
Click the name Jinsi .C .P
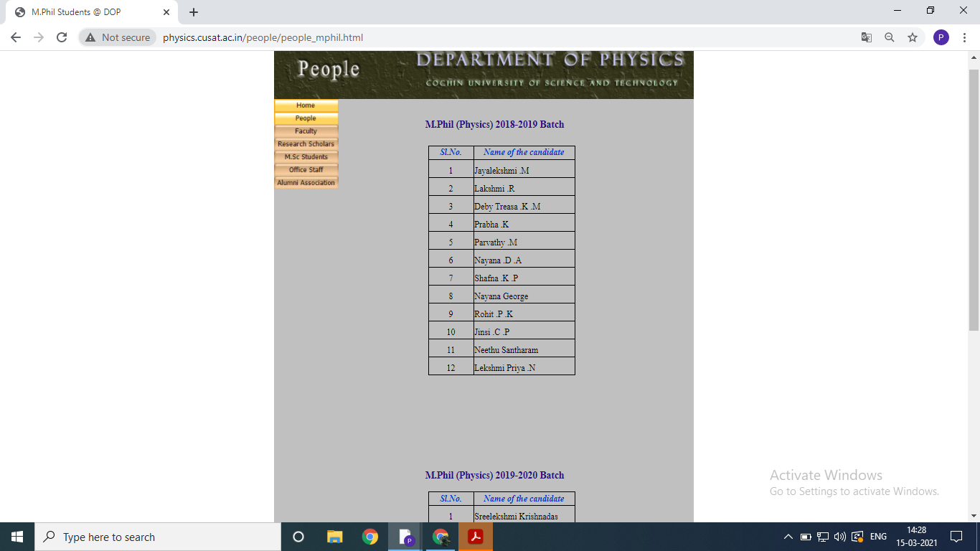pyautogui.click(x=491, y=332)
